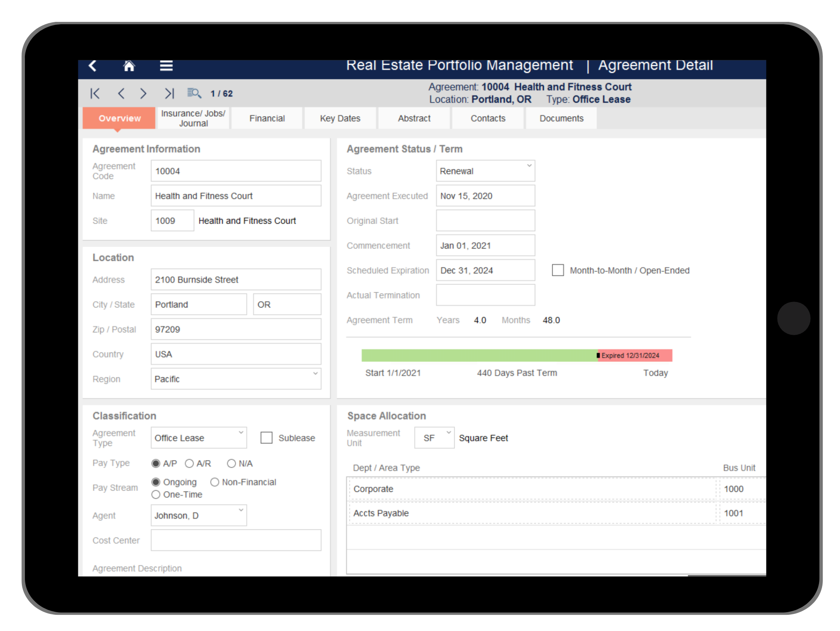Screen dimensions: 840x631
Task: Open the Key Dates tab
Action: click(340, 118)
